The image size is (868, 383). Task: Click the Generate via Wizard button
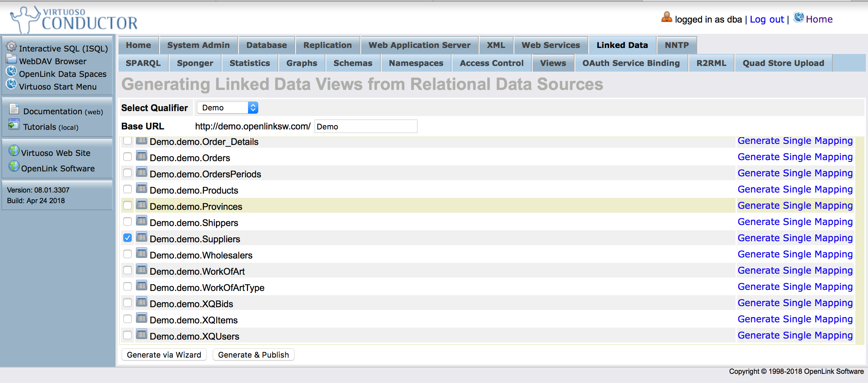point(163,354)
